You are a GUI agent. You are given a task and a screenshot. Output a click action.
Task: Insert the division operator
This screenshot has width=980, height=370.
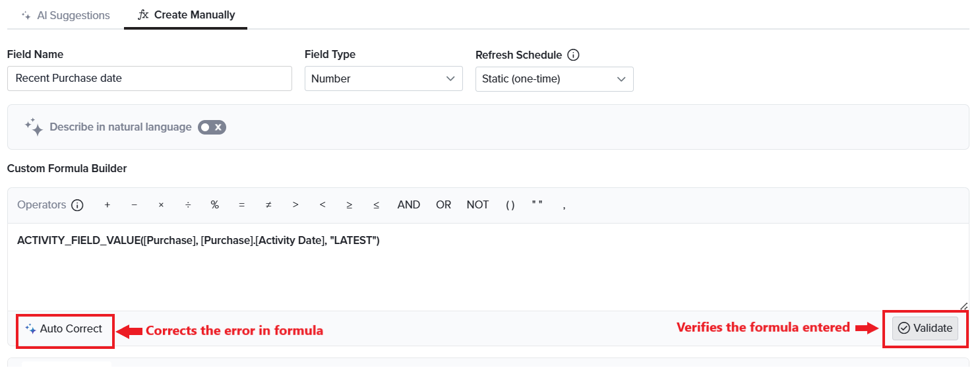tap(188, 205)
